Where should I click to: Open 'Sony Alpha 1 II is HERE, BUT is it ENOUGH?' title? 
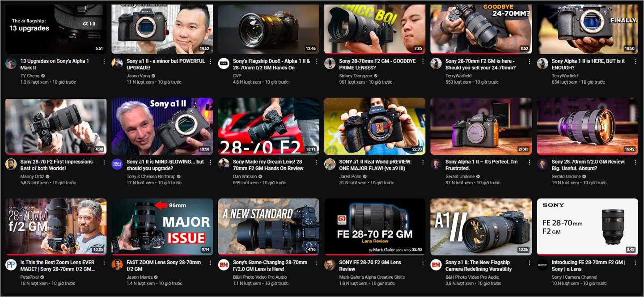pyautogui.click(x=588, y=64)
